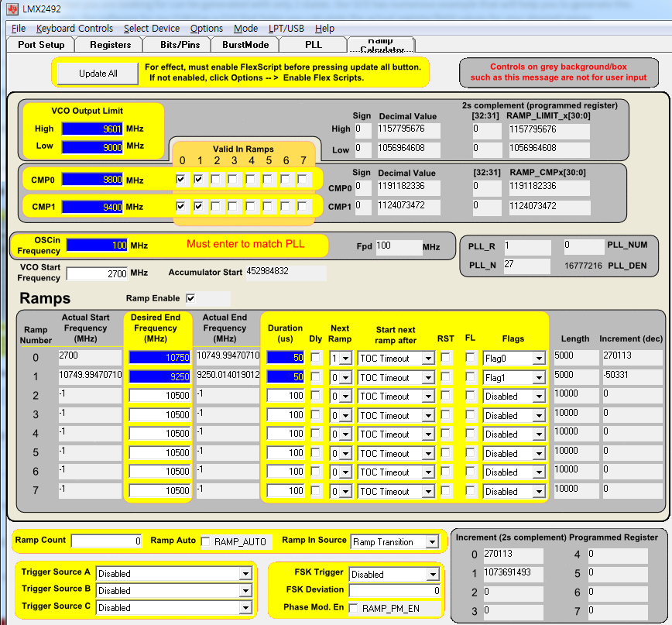This screenshot has width=672, height=625.
Task: Enable the FL checkbox for ramp 1
Action: click(x=470, y=376)
